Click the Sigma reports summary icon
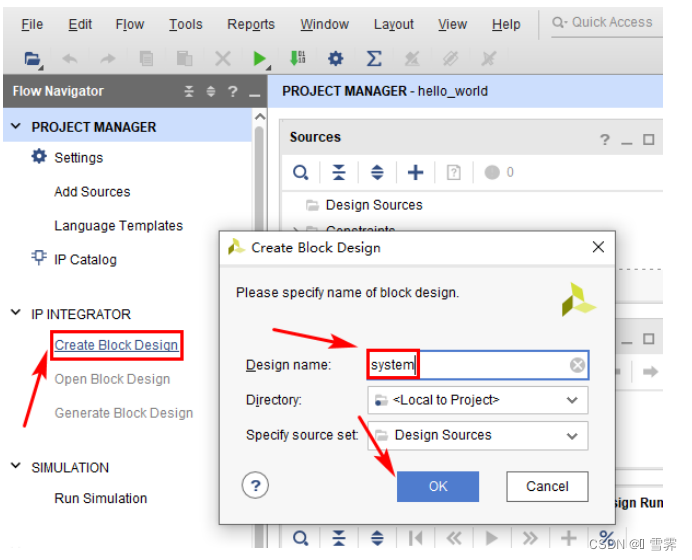Viewport: 692px width, 560px height. pos(374,58)
